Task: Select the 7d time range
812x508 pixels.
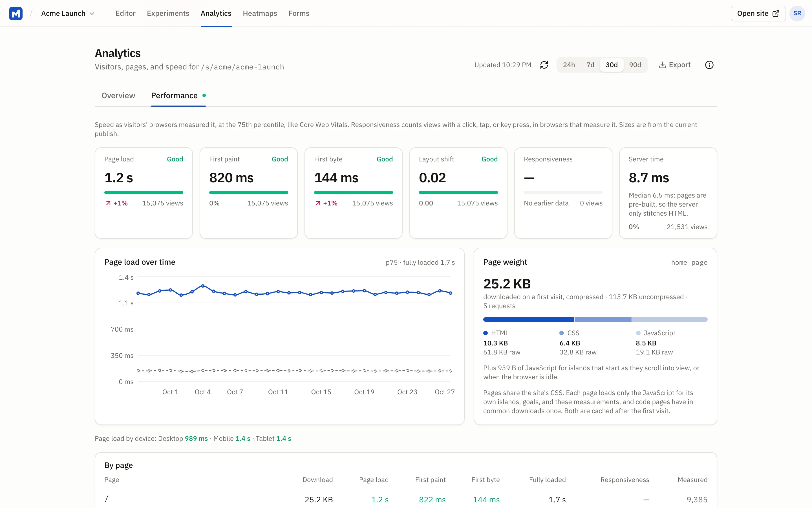Action: (x=590, y=65)
